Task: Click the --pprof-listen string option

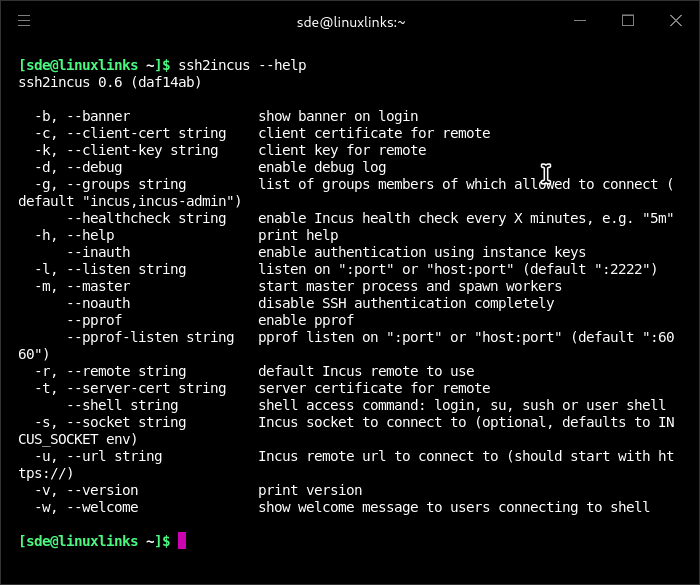Action: point(150,337)
